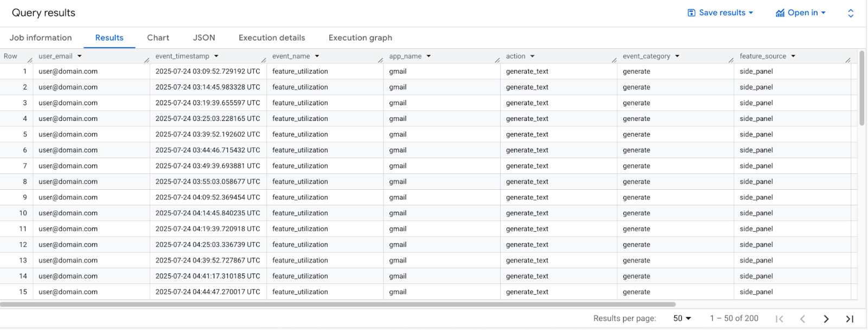
Task: Switch to the Chart tab
Action: click(158, 38)
